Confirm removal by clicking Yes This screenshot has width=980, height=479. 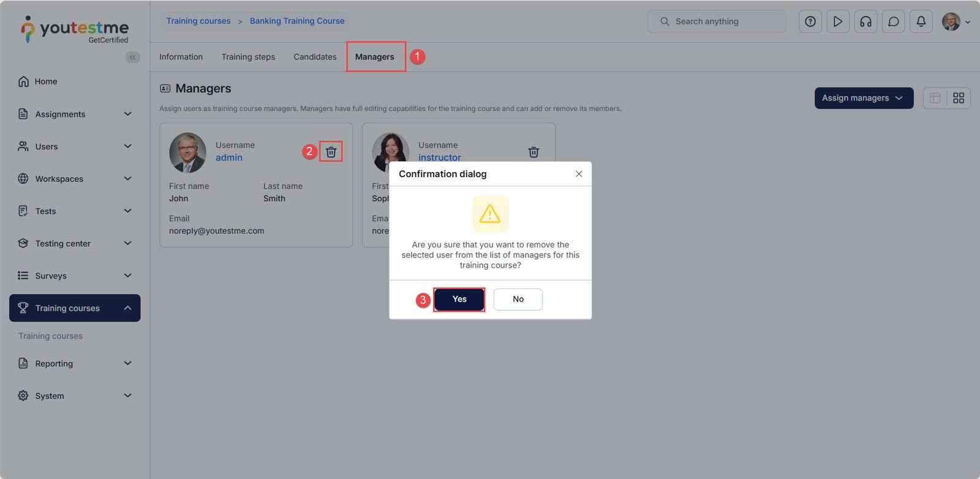coord(459,300)
